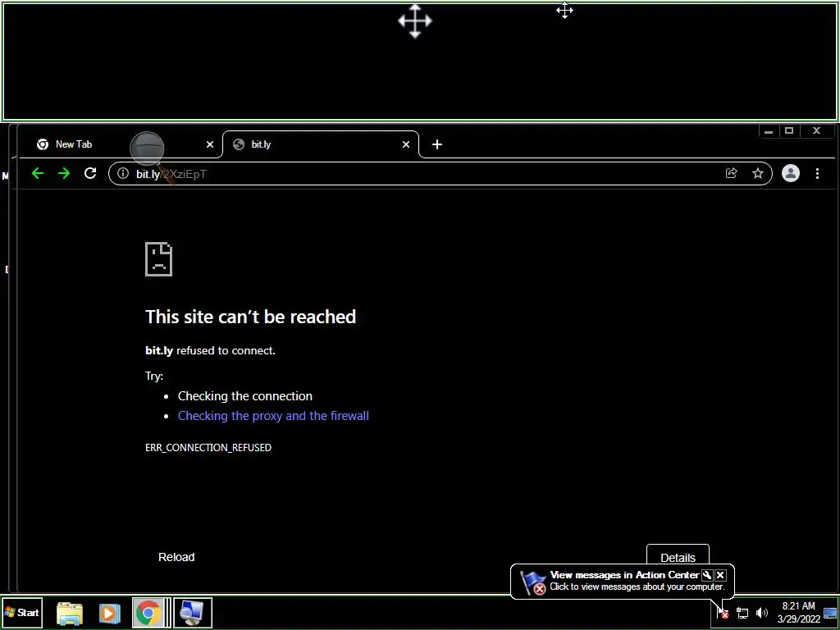
Task: Close the Action Center notification balloon
Action: [720, 575]
